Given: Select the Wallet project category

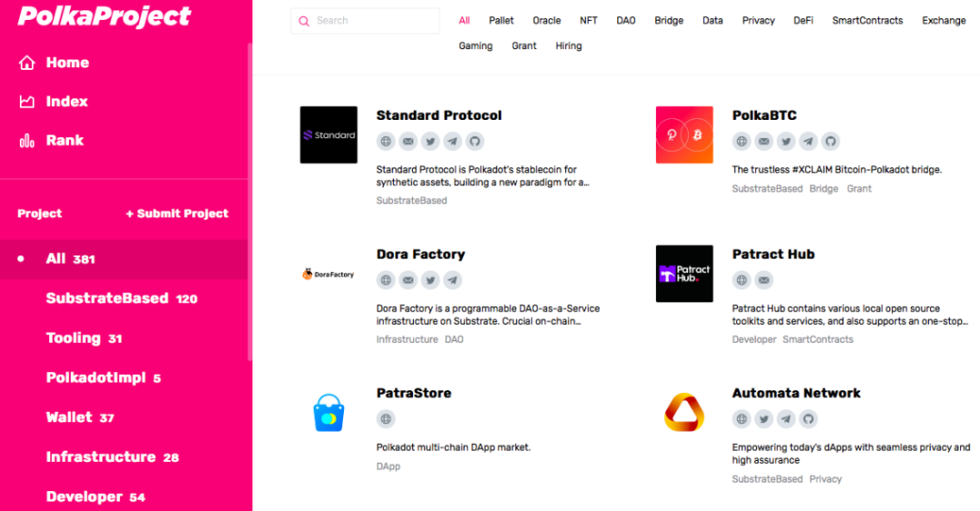Looking at the screenshot, I should point(80,418).
